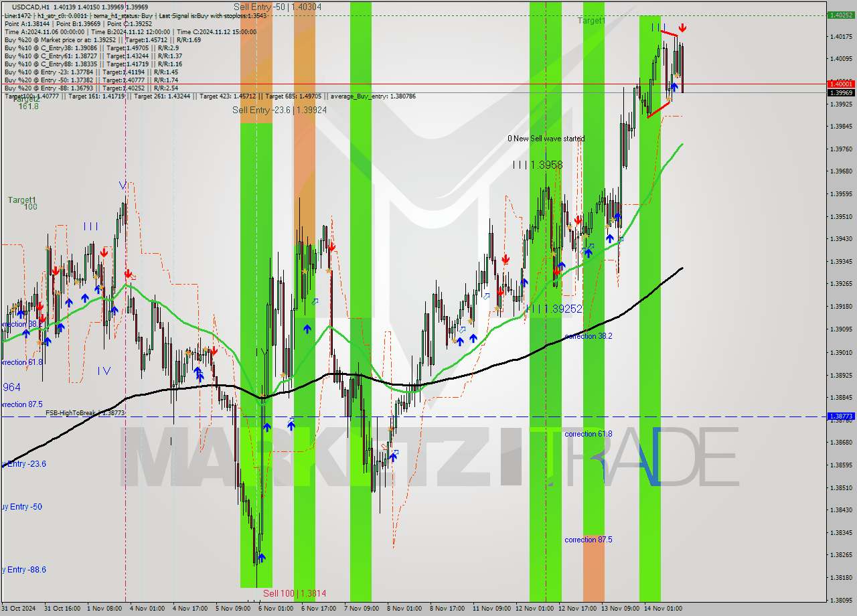
Task: Click the 1.38180 price axis value
Action: pyautogui.click(x=840, y=577)
